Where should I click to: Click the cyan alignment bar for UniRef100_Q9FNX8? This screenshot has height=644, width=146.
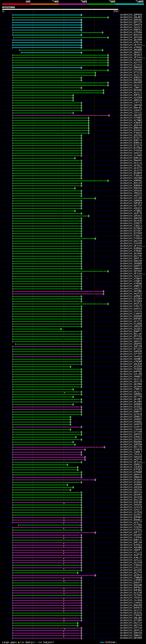pyautogui.click(x=47, y=15)
